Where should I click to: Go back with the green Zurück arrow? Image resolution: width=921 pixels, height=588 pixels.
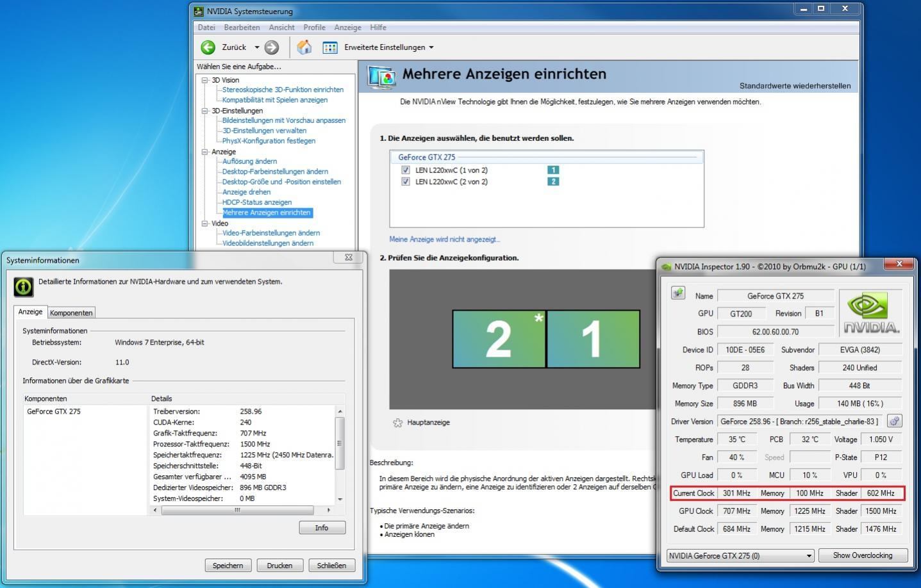coord(208,47)
